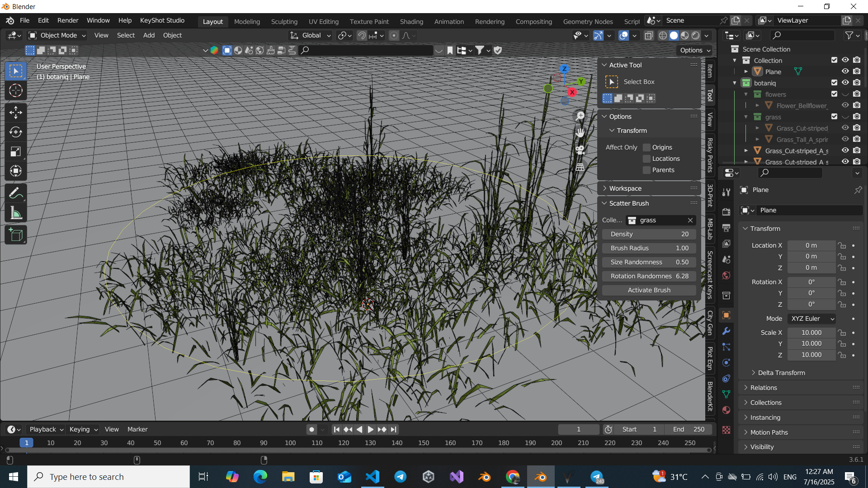
Task: Switch to the Shading workspace tab
Action: click(x=411, y=21)
